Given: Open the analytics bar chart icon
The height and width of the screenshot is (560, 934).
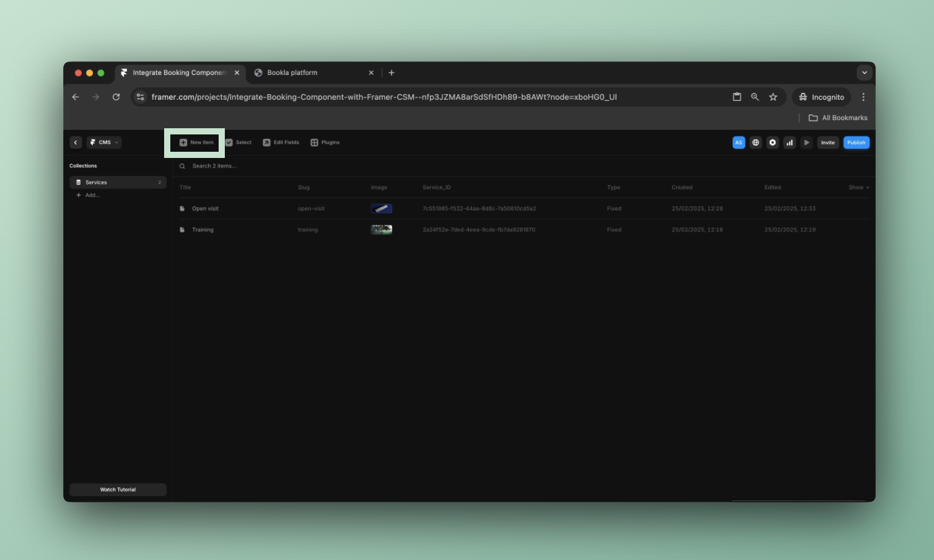Looking at the screenshot, I should (790, 142).
